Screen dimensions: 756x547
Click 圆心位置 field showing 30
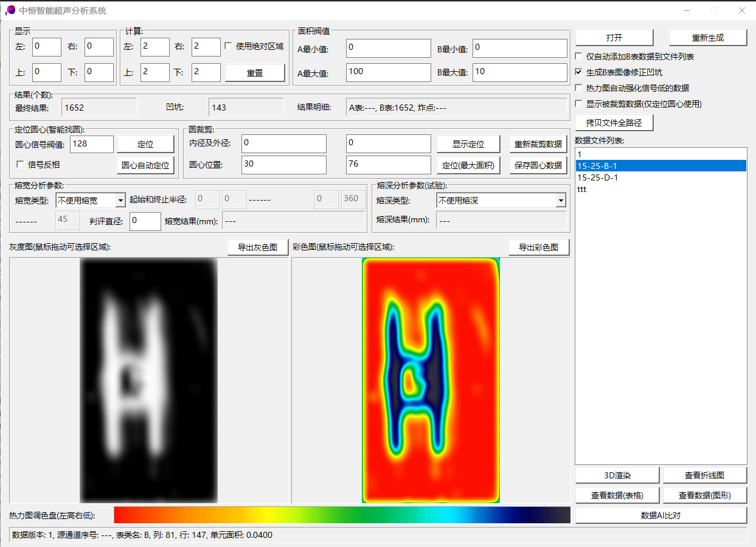tap(284, 165)
